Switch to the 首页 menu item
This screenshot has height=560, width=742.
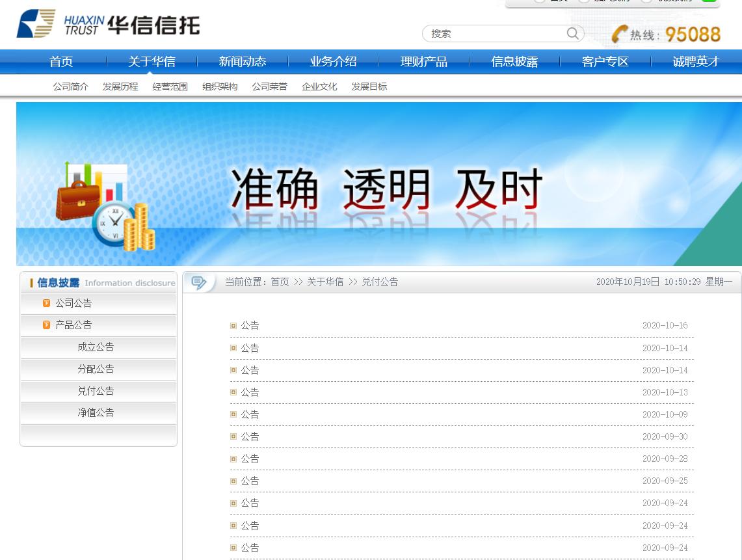(61, 61)
